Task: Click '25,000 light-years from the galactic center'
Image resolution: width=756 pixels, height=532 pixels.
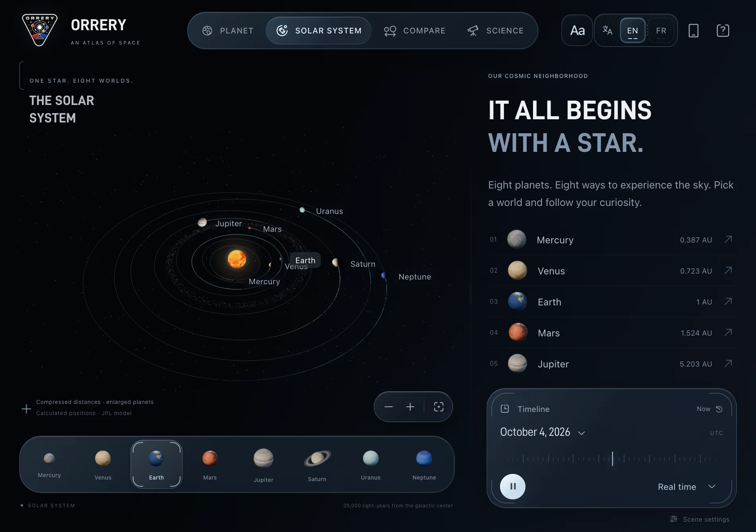Action: [x=398, y=506]
